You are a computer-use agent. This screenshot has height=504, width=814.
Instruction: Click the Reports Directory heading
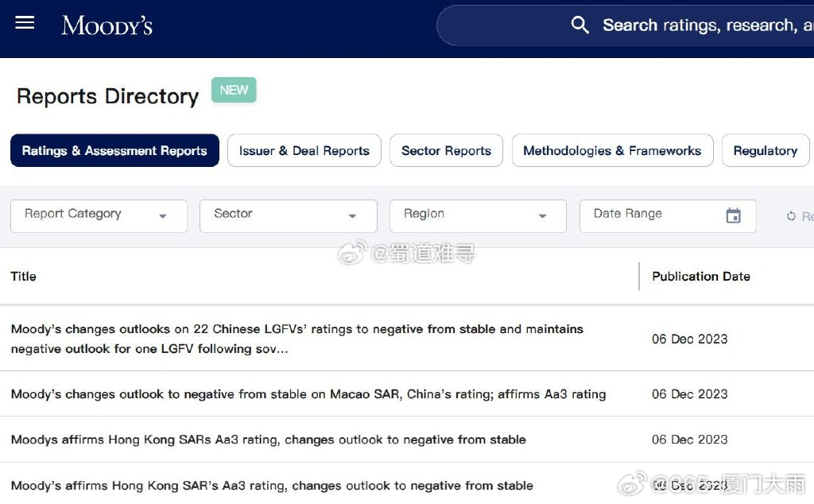[x=107, y=96]
